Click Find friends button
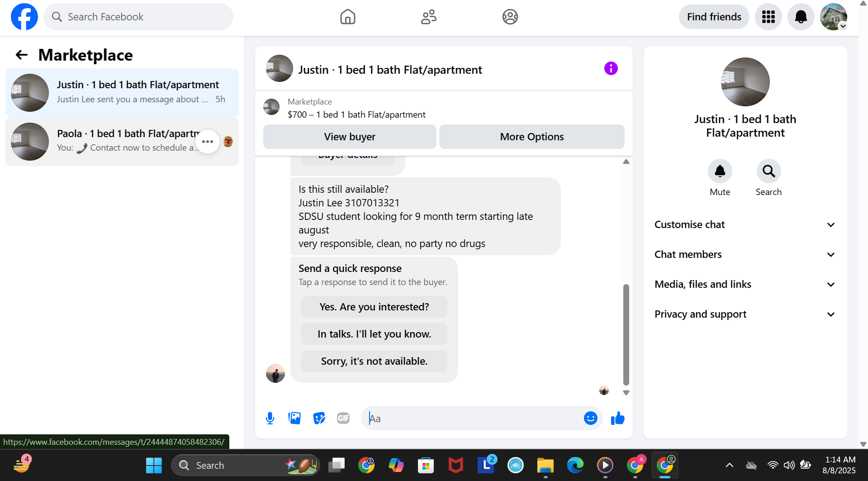 click(714, 17)
